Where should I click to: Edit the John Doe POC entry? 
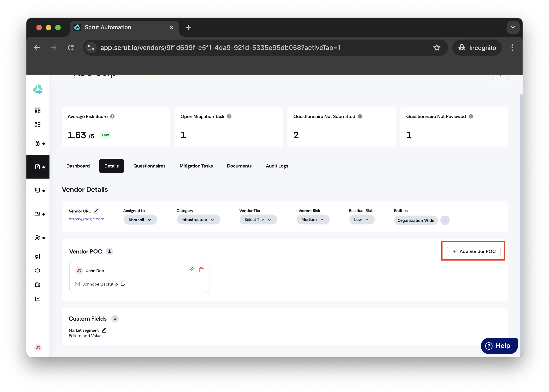(x=192, y=270)
